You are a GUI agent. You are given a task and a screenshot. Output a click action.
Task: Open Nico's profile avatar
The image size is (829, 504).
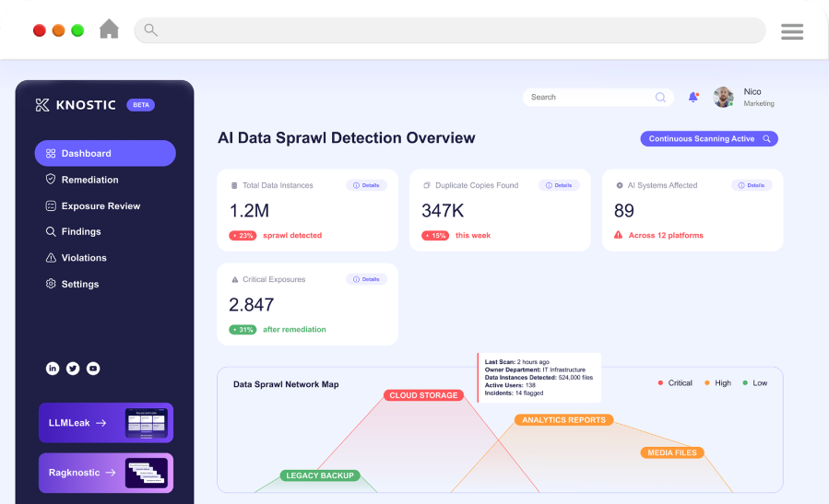pyautogui.click(x=723, y=97)
